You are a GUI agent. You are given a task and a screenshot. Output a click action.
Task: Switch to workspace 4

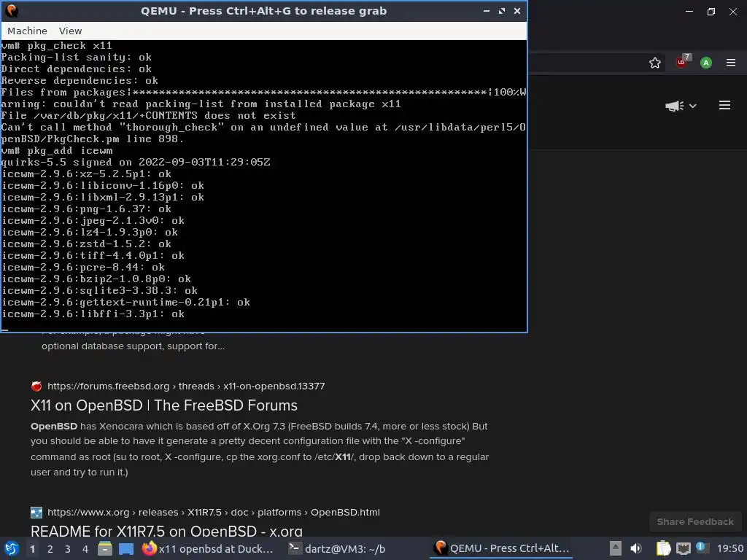tap(85, 549)
